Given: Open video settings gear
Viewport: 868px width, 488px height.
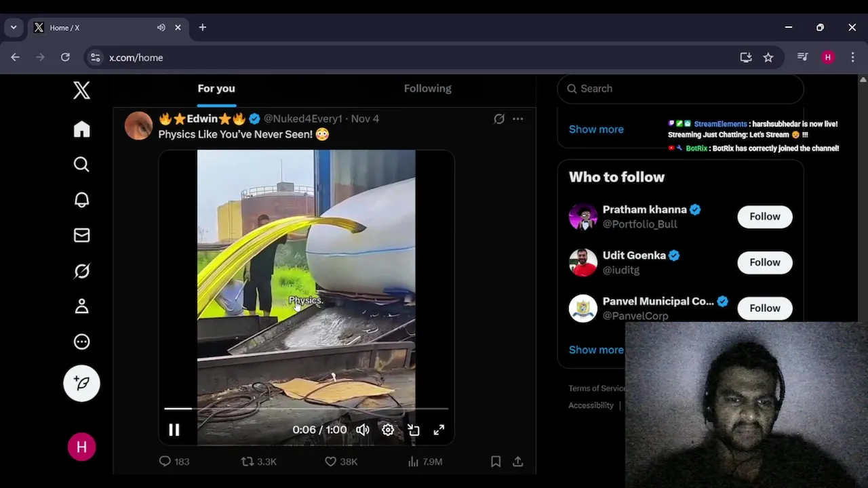Looking at the screenshot, I should click(x=388, y=430).
